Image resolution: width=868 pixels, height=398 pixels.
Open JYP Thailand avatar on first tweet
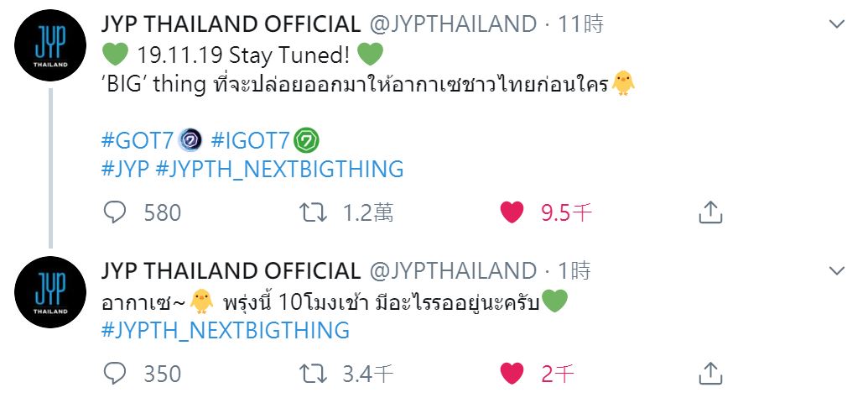coord(50,45)
